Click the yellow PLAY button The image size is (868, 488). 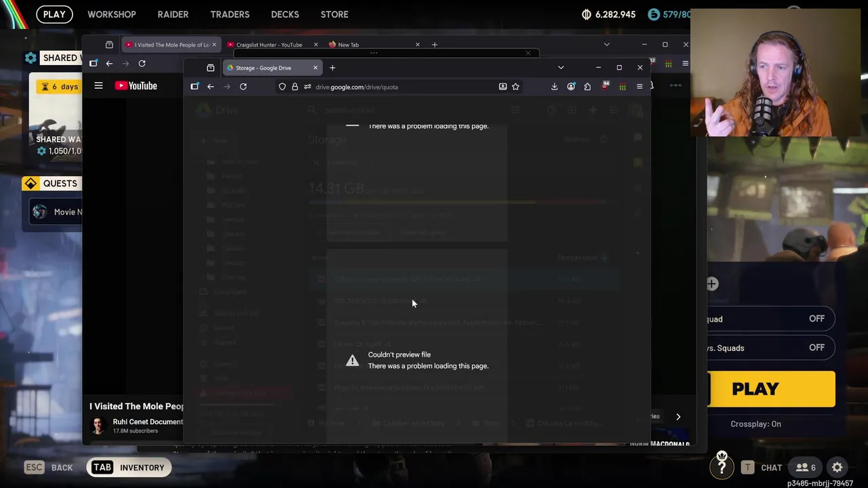point(771,389)
